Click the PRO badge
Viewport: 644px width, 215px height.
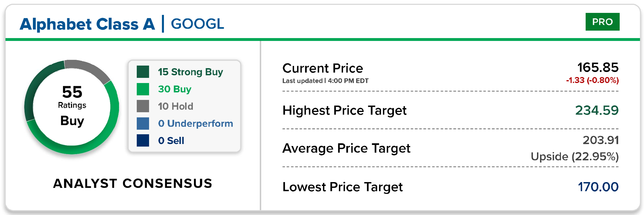tap(602, 22)
